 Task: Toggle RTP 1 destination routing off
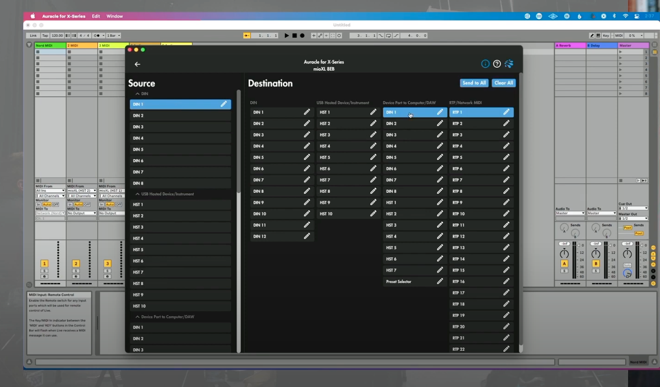point(481,112)
